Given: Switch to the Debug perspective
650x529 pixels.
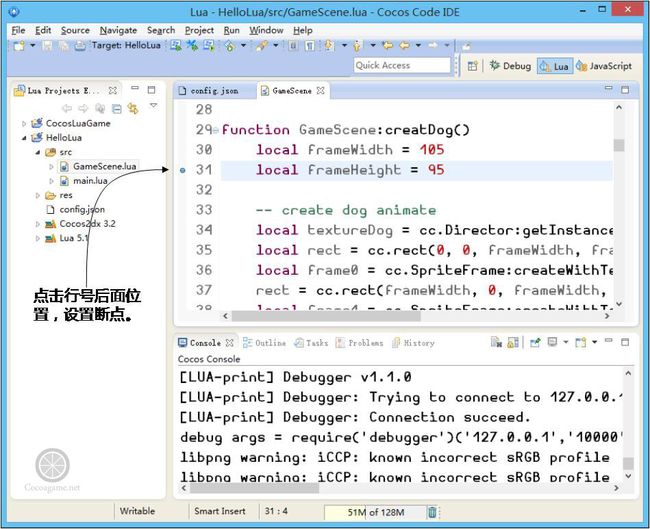Looking at the screenshot, I should (510, 66).
